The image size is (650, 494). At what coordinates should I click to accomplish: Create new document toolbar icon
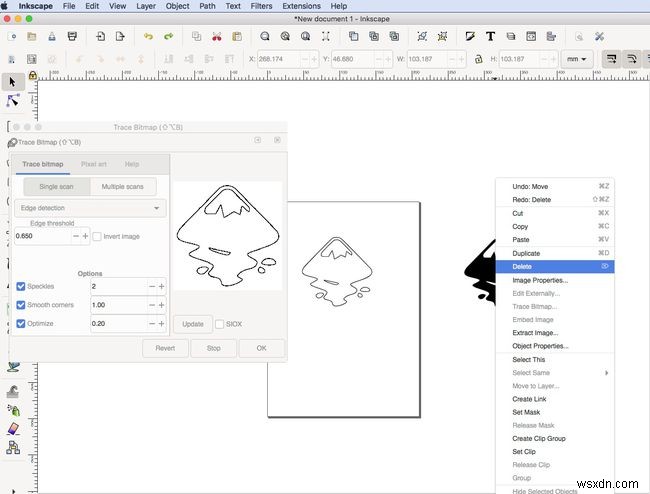point(12,36)
